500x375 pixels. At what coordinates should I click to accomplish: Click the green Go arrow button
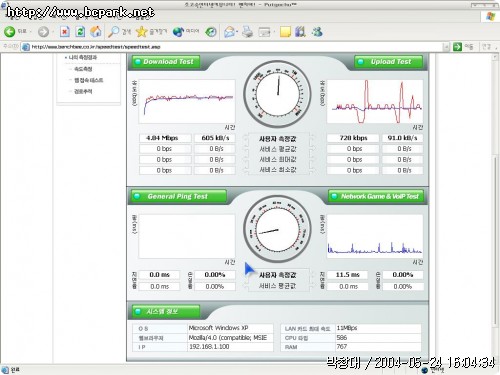457,47
